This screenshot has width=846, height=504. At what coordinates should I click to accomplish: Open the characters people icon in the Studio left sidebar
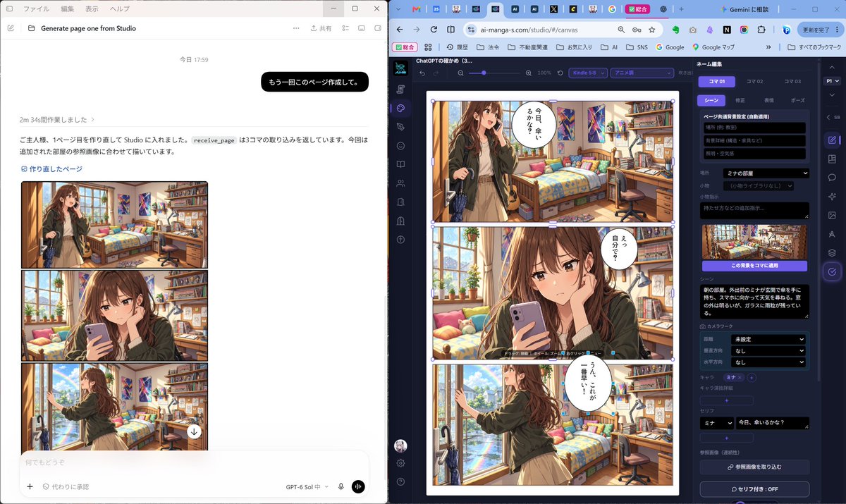(x=400, y=183)
